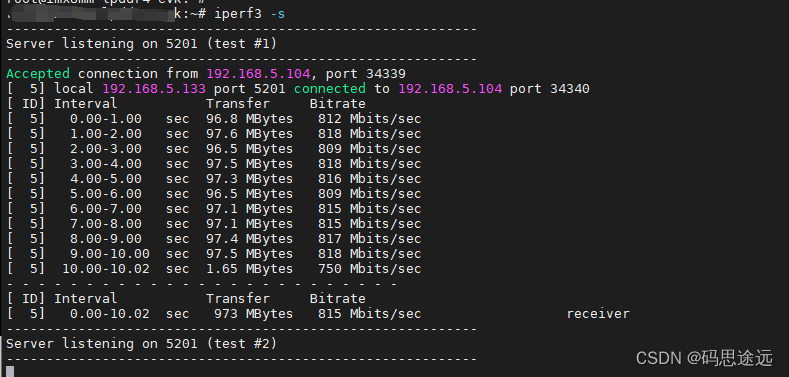Click "port 34340" text
Viewport: 789px width, 377px height.
point(549,89)
